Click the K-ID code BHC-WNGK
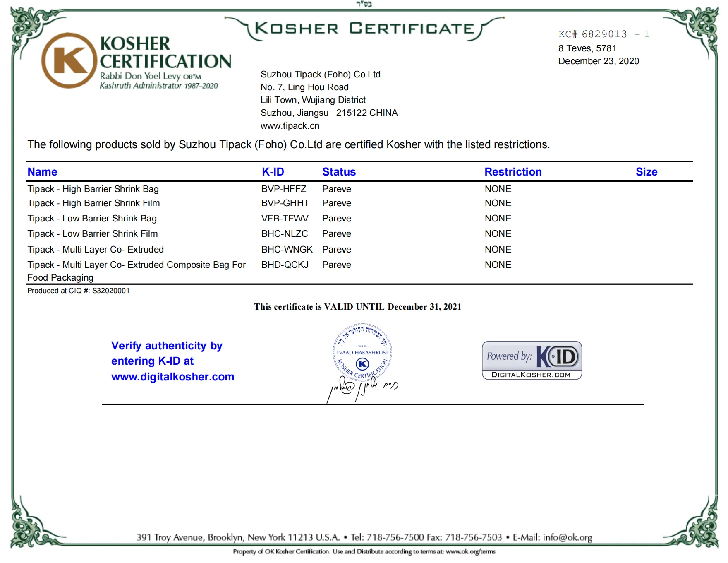This screenshot has height=563, width=728. click(x=287, y=250)
